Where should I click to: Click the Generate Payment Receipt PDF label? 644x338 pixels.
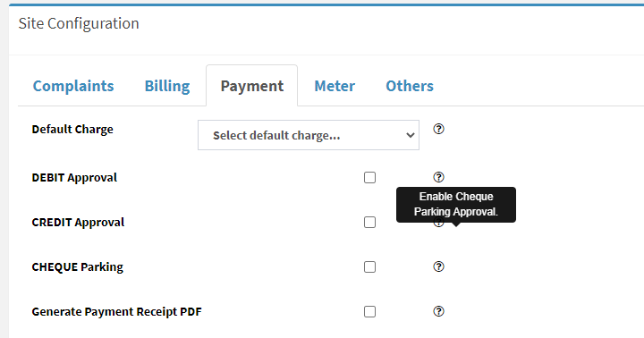116,312
